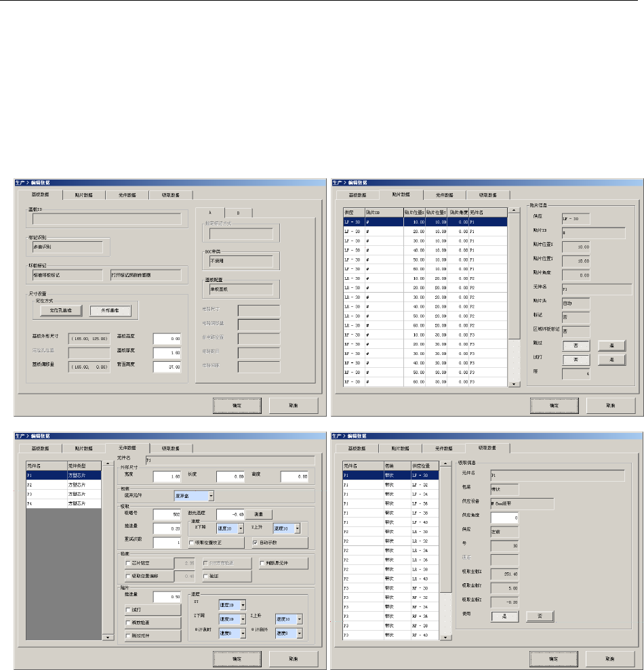Check the 验证 checkbox
This screenshot has width=644, height=670.
coord(205,576)
